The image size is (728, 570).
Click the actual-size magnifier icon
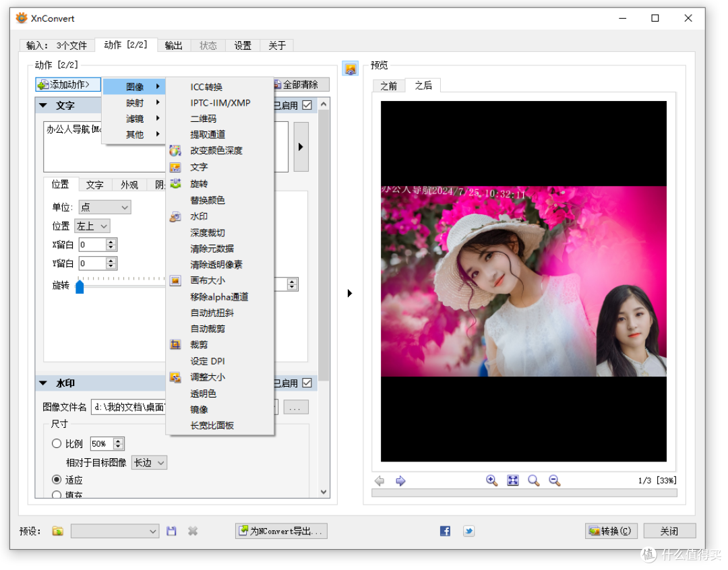point(533,480)
